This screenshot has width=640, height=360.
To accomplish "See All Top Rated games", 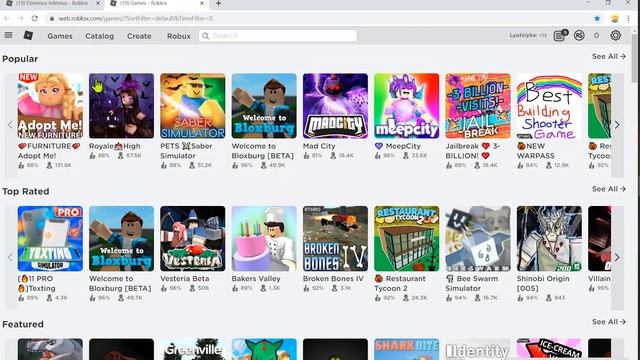I will pos(609,189).
